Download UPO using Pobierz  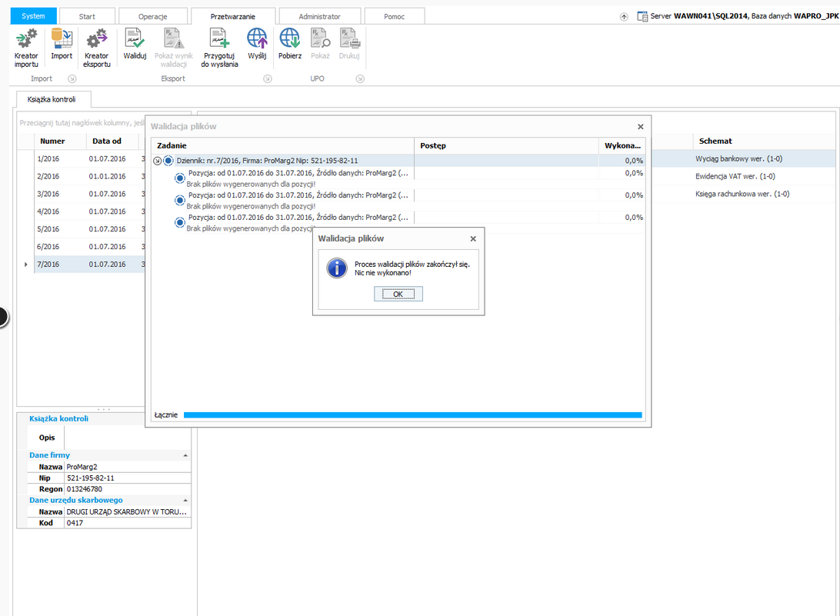click(x=290, y=44)
